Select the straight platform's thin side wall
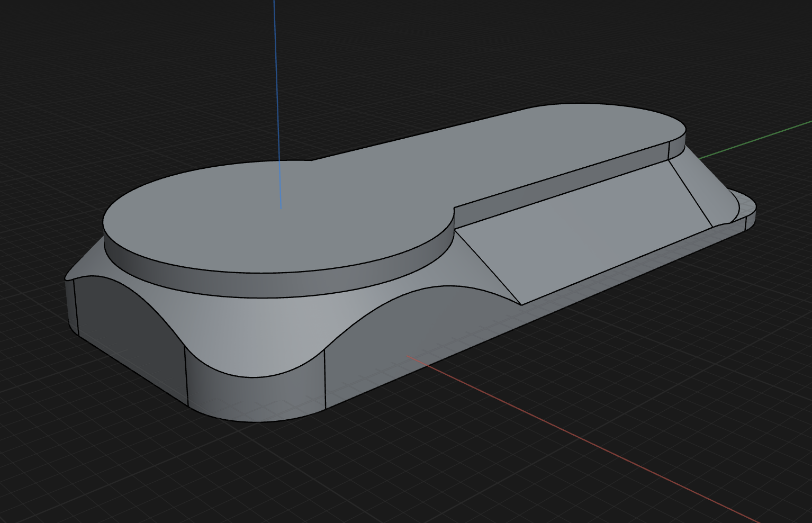 pos(561,183)
